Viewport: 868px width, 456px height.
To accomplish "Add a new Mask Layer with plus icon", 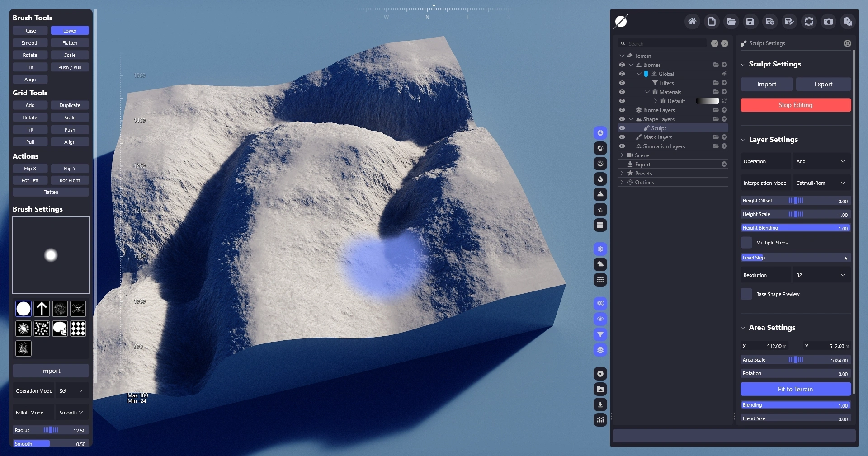I will [x=724, y=137].
